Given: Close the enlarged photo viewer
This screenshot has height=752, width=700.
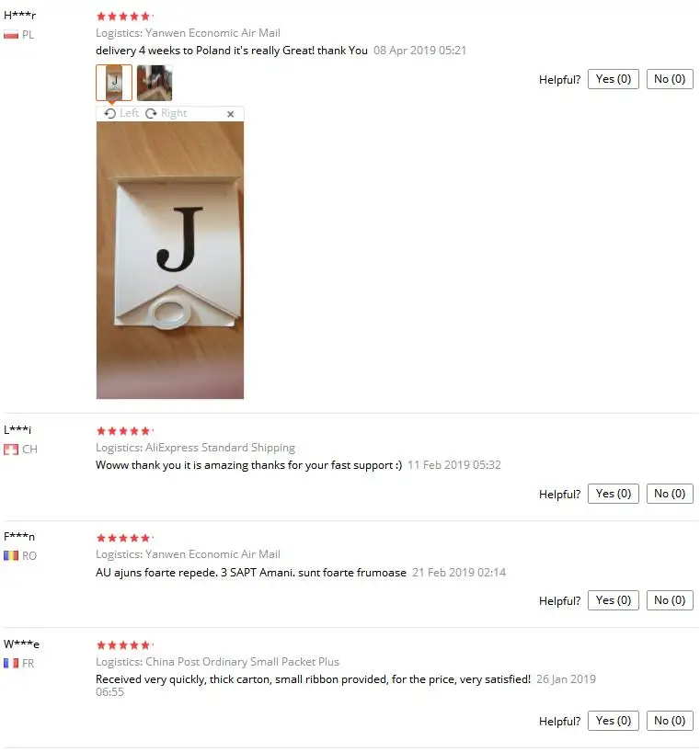Looking at the screenshot, I should (230, 114).
